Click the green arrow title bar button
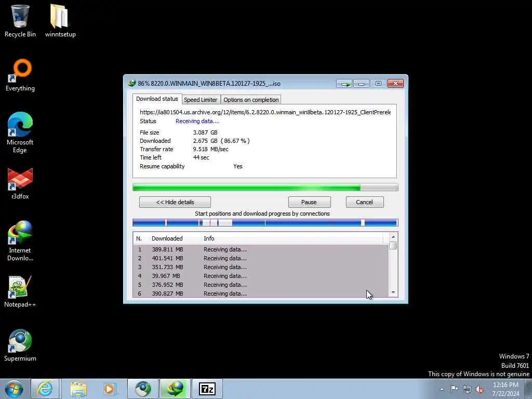 click(x=345, y=84)
